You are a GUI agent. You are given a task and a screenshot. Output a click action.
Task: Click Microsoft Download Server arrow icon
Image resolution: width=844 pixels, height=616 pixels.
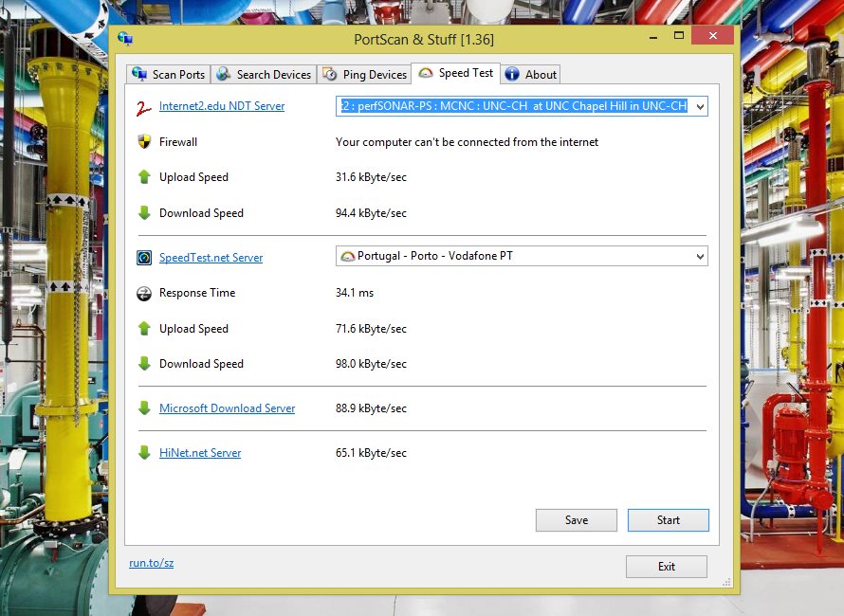(144, 408)
